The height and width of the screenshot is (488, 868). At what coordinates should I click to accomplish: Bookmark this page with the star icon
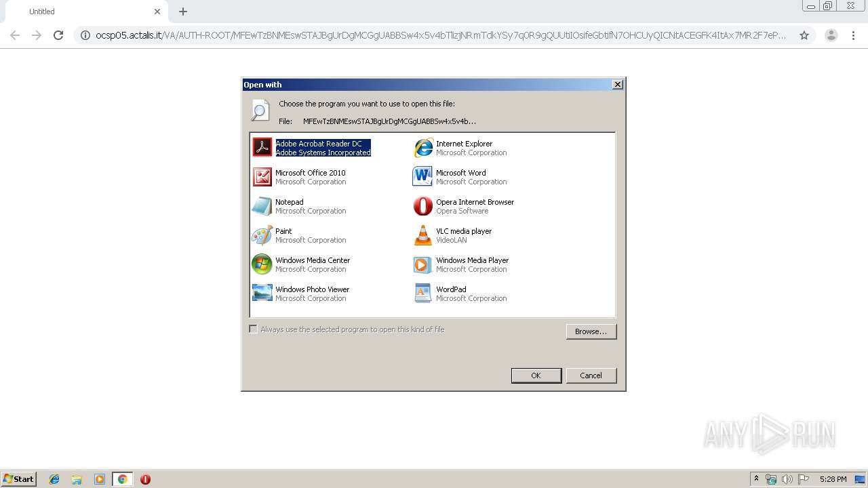(804, 35)
